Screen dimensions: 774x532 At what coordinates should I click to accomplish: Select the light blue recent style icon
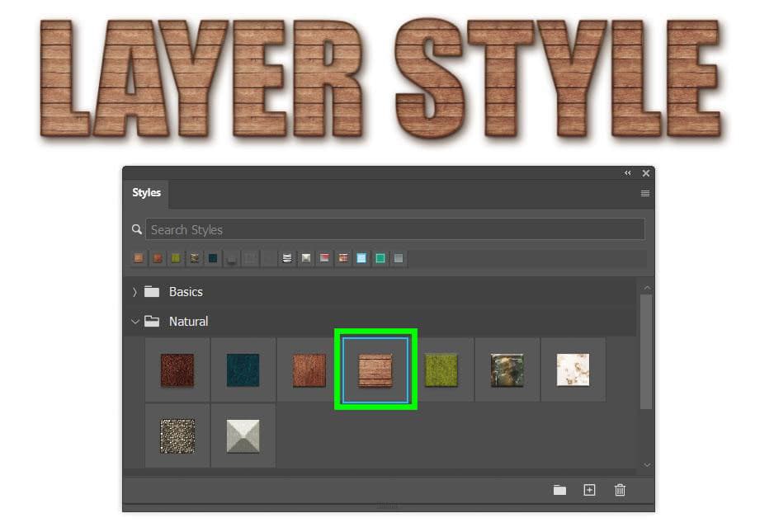361,258
